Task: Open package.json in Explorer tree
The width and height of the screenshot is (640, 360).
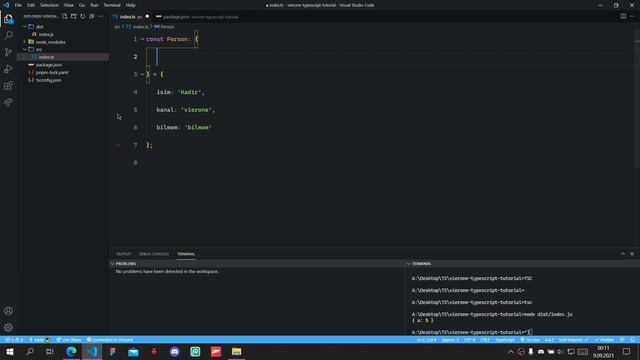Action: pyautogui.click(x=49, y=65)
